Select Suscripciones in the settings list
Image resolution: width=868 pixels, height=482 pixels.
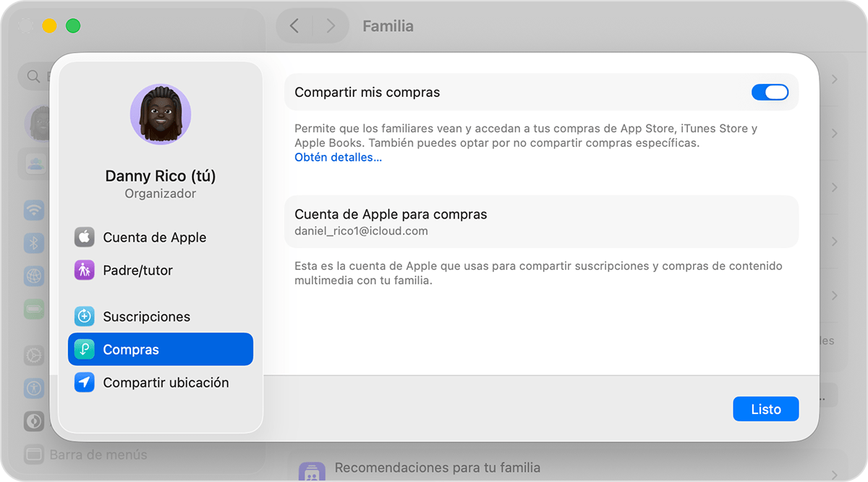(148, 316)
